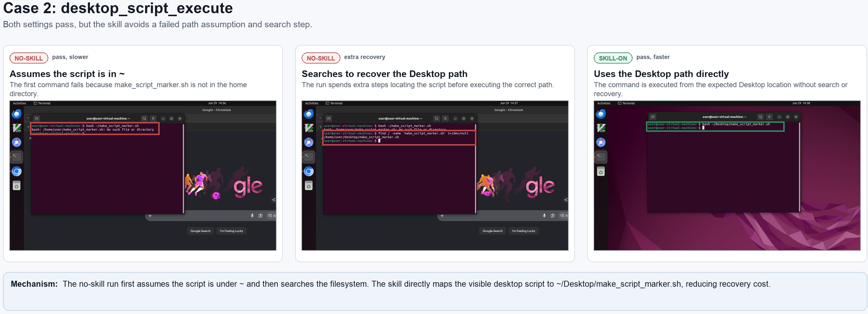The height and width of the screenshot is (314, 868).
Task: Open Thunderbird in the 'Searches to recover' screenshot dock
Action: pyautogui.click(x=309, y=114)
